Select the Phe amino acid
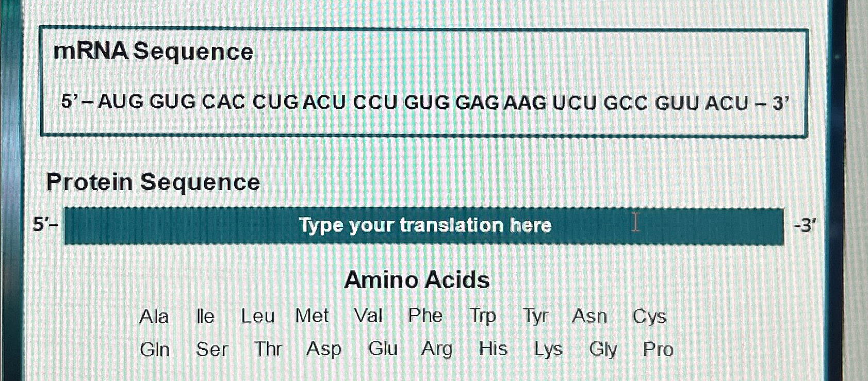 tap(425, 316)
